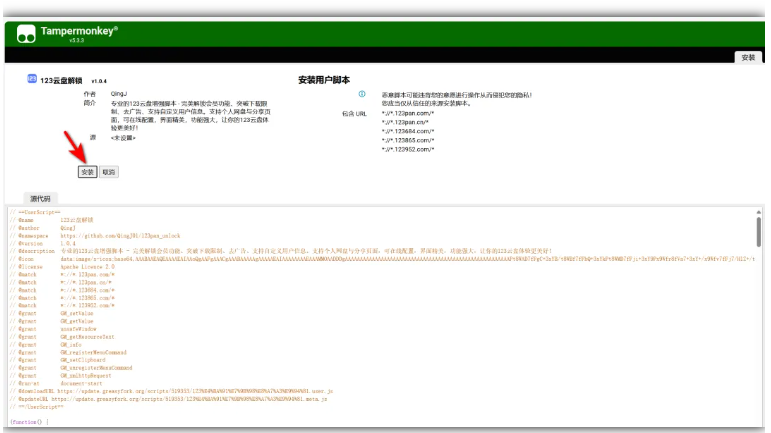Click the @icon base64 data line
This screenshot has height=433, width=771.
(382, 259)
